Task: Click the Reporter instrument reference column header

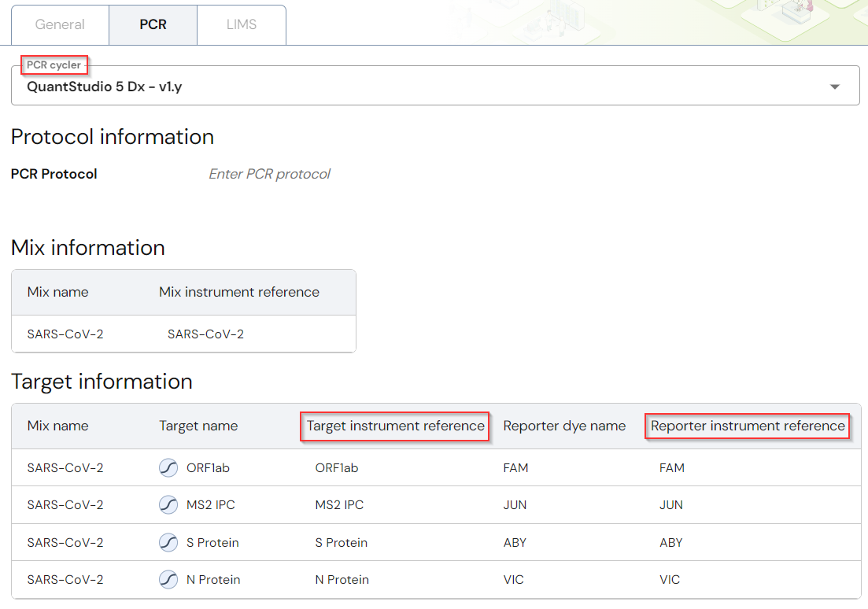Action: (x=748, y=426)
